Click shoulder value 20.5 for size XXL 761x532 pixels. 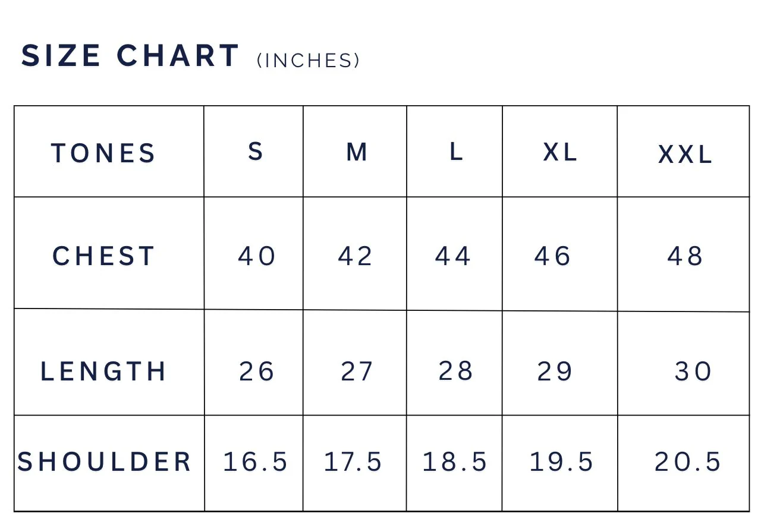click(x=688, y=462)
